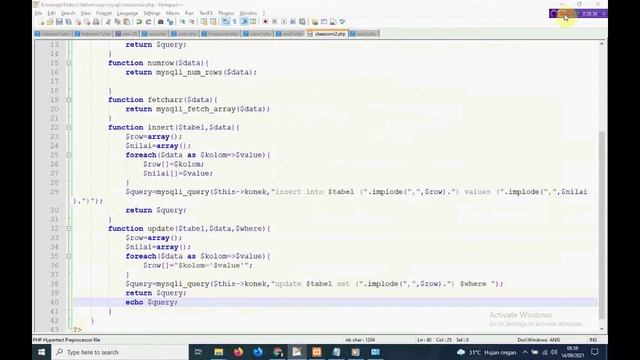Image resolution: width=640 pixels, height=360 pixels.
Task: Open the Plugins menu
Action: coord(226,13)
